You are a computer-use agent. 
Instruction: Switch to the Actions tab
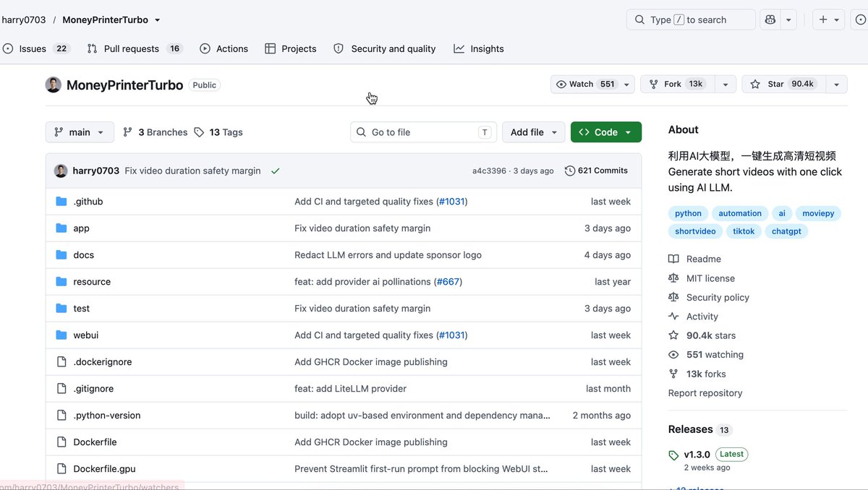point(224,48)
